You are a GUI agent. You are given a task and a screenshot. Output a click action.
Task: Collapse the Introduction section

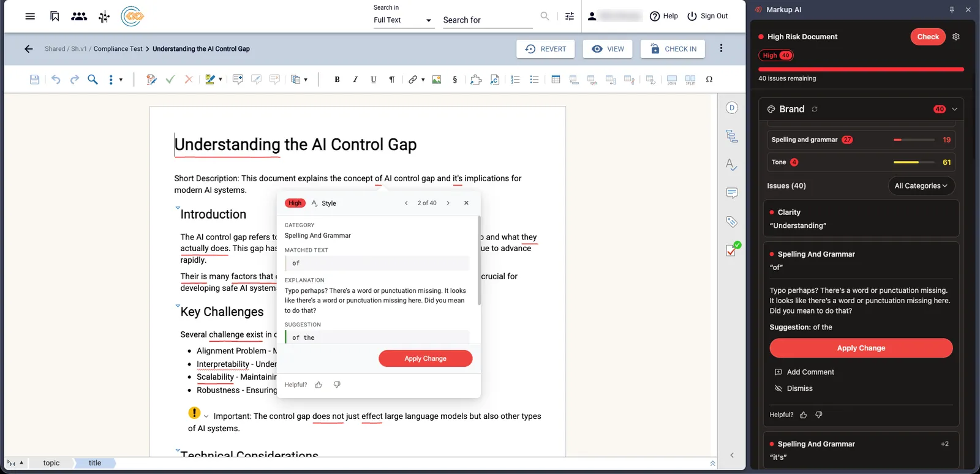coord(178,208)
